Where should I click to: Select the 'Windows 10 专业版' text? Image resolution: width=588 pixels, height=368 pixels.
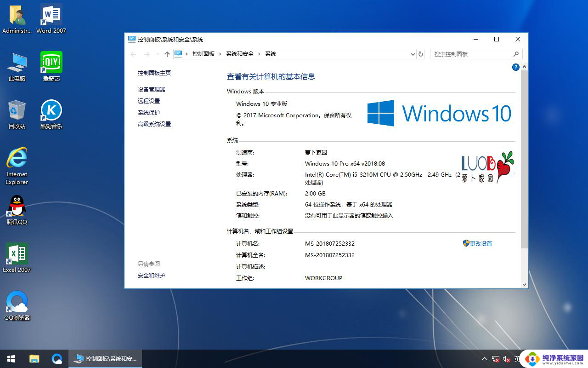tap(261, 104)
